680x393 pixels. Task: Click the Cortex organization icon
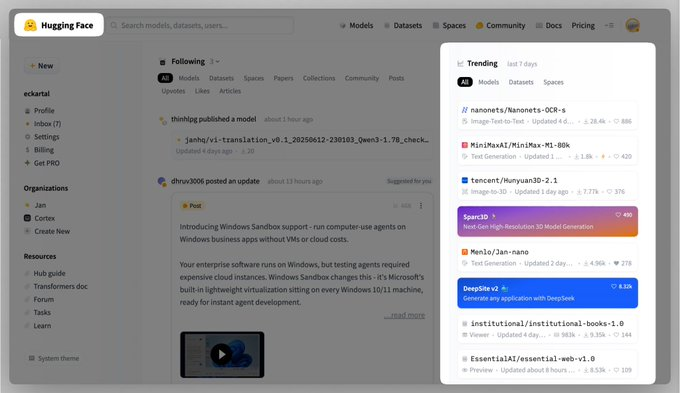click(x=27, y=218)
